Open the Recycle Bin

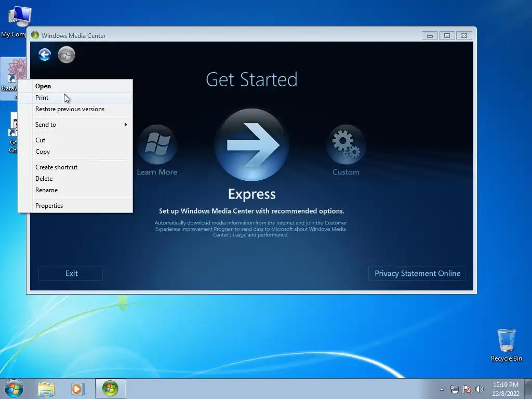[506, 345]
